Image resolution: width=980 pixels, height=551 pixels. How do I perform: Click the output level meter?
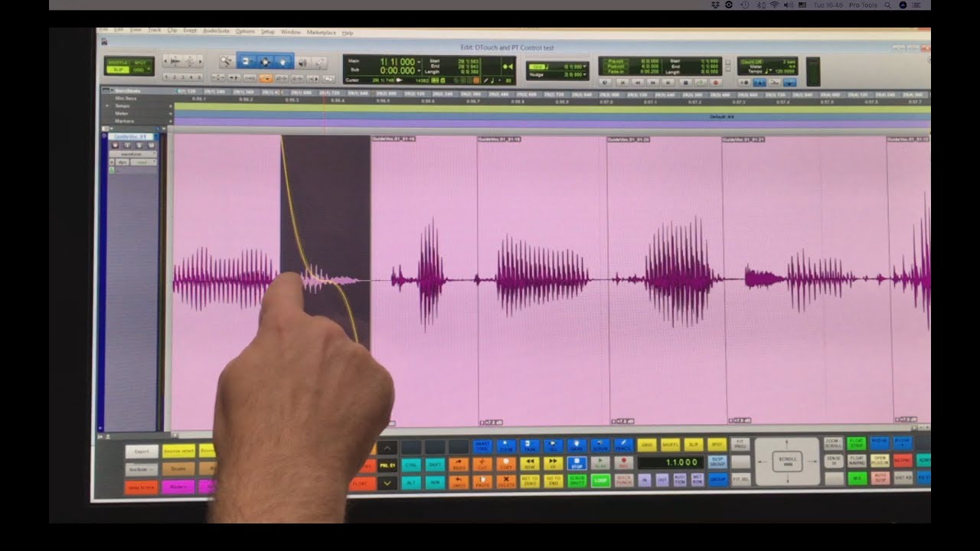[x=813, y=72]
